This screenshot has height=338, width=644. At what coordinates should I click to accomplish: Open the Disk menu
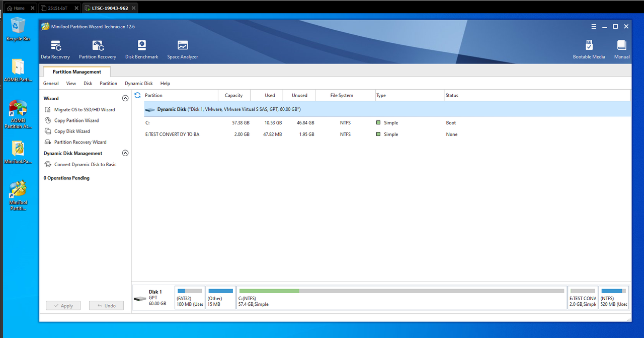click(x=88, y=84)
